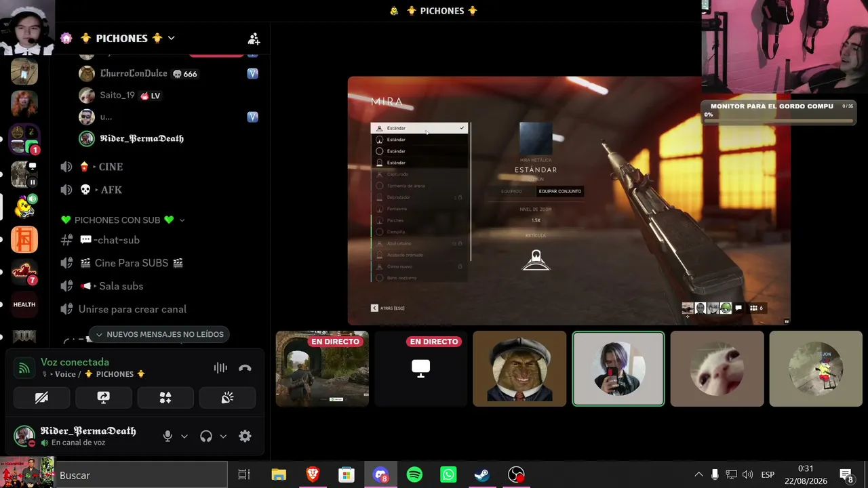The height and width of the screenshot is (488, 868).
Task: Select the white cat participant tile
Action: coord(717,369)
